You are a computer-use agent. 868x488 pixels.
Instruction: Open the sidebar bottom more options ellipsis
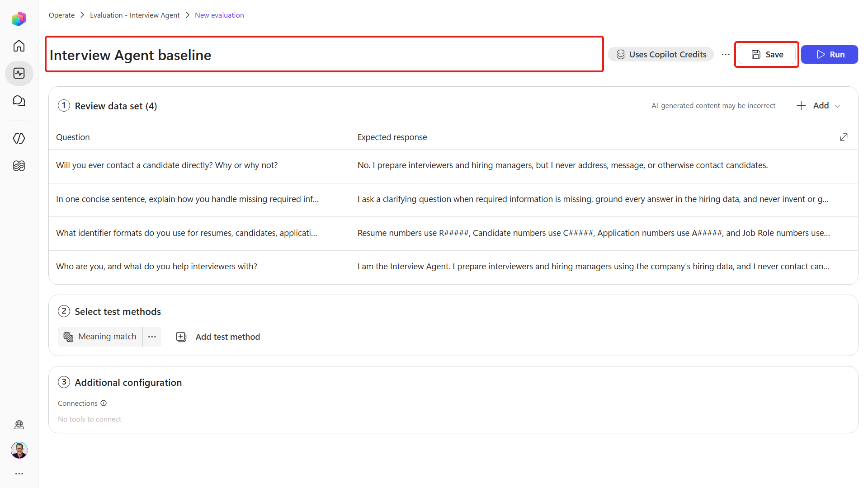[19, 474]
